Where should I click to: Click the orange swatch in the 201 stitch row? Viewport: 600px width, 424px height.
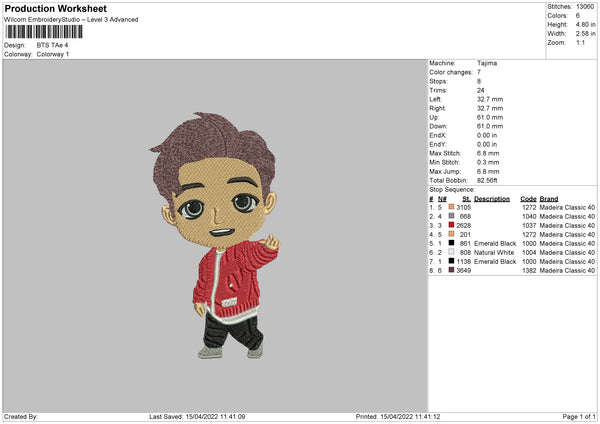point(452,234)
